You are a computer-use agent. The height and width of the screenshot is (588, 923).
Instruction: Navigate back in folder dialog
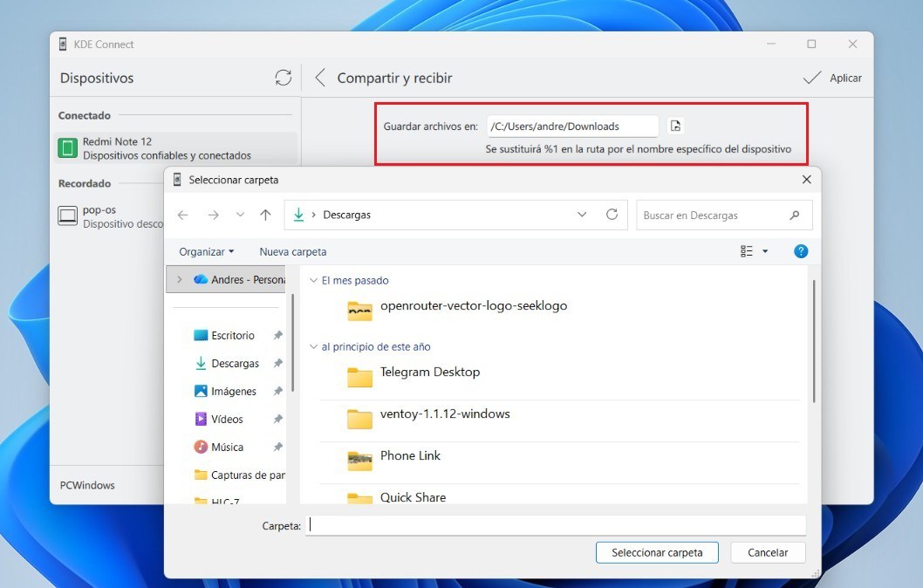pos(183,215)
